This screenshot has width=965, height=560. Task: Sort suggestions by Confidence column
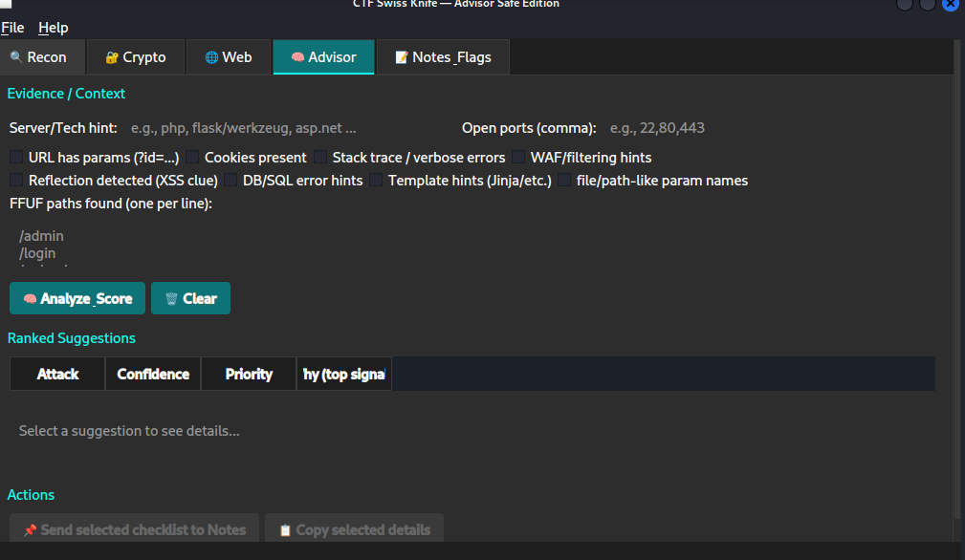[153, 375]
